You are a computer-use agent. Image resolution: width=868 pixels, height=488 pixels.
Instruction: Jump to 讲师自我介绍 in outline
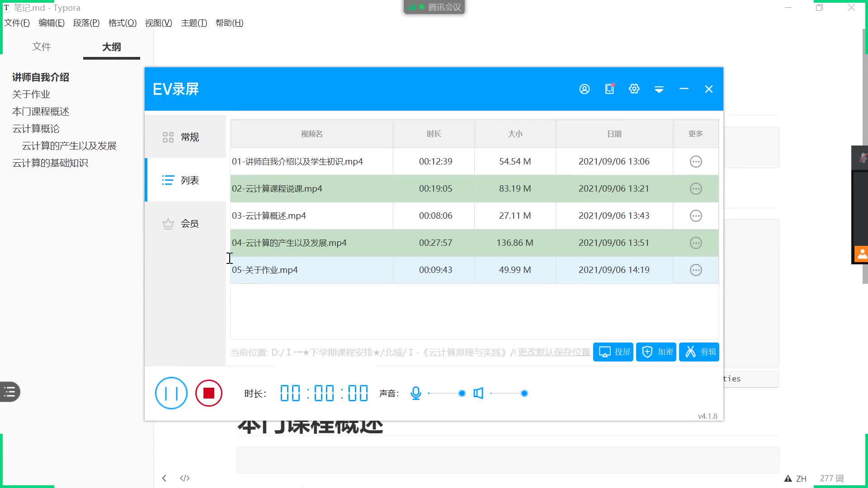point(41,77)
